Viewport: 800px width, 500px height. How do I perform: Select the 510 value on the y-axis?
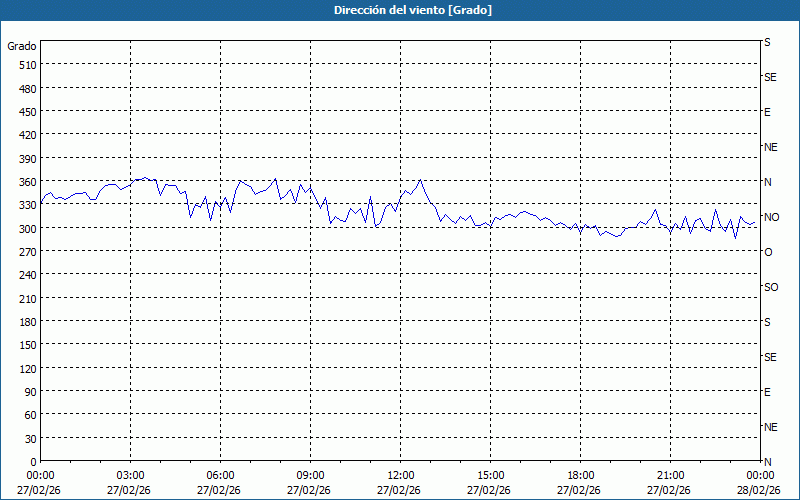click(x=26, y=65)
